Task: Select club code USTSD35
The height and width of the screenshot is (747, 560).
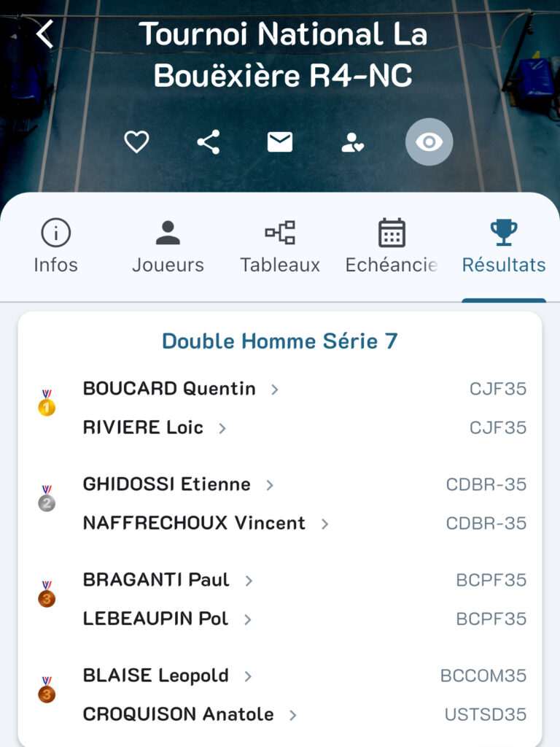Action: pyautogui.click(x=485, y=715)
